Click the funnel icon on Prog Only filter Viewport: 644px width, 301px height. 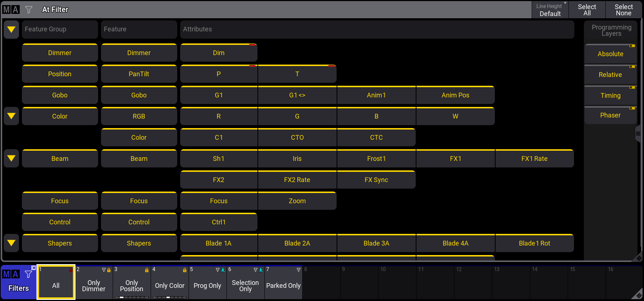pos(218,270)
